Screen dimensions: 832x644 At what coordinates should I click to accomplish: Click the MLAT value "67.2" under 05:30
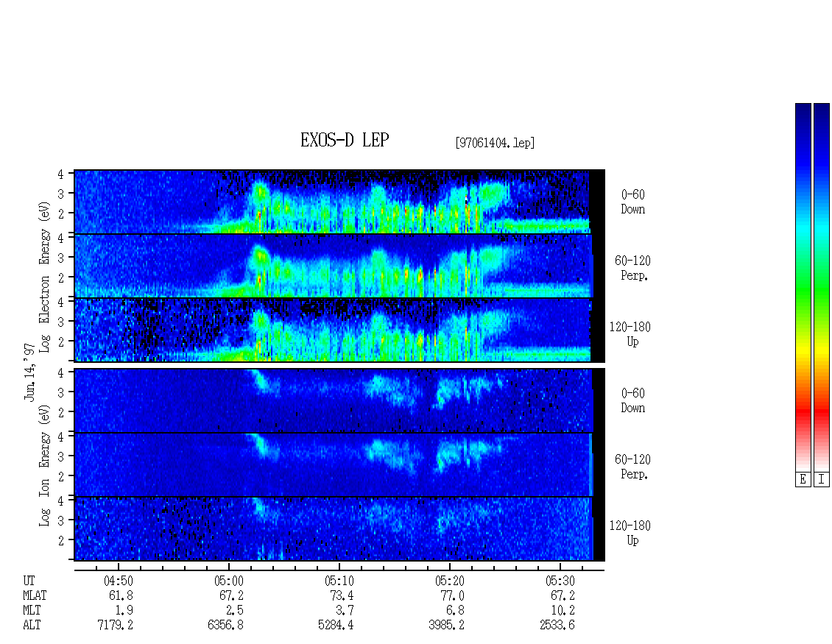pyautogui.click(x=563, y=595)
